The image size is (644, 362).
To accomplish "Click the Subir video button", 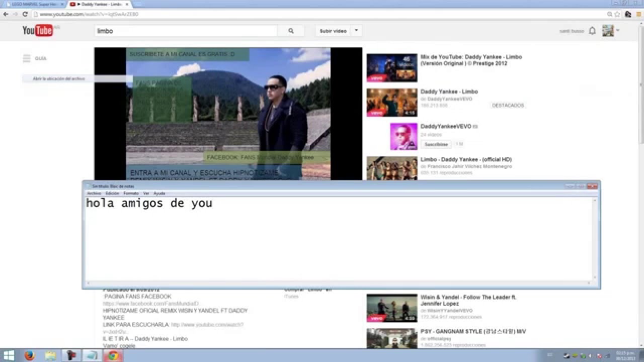I will point(333,31).
